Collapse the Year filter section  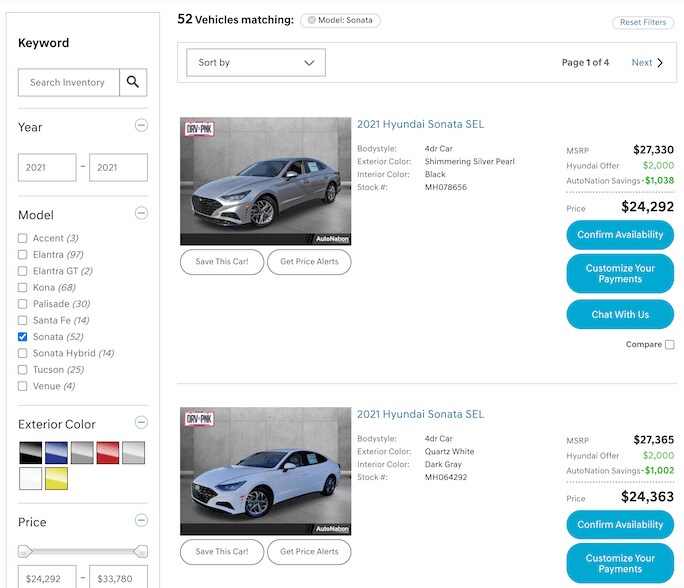pos(141,126)
